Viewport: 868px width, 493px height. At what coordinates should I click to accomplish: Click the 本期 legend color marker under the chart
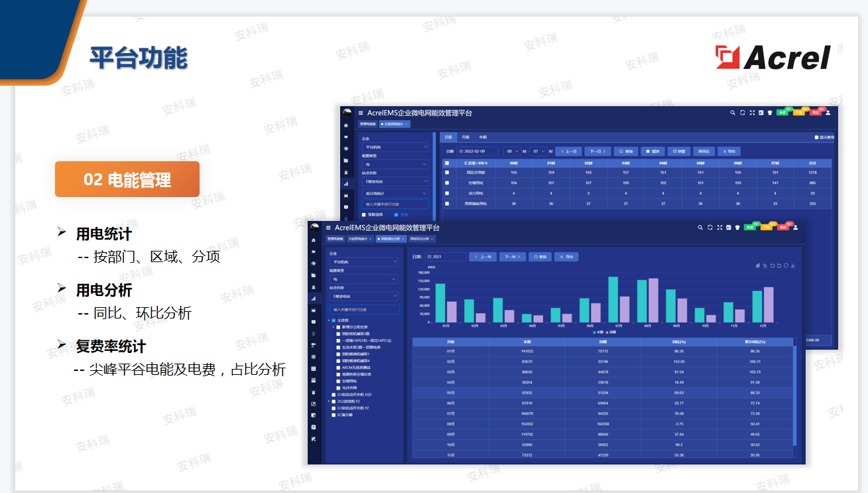tap(595, 332)
